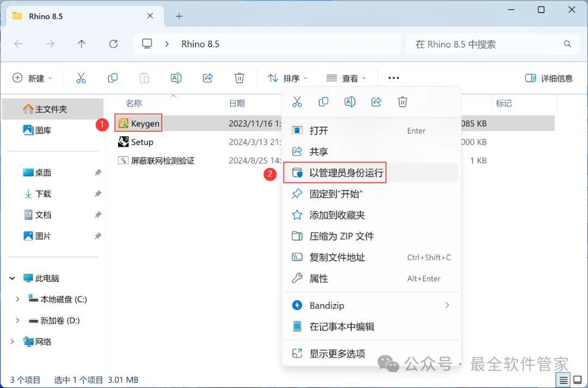Open the three-dots See more menu
This screenshot has width=588, height=388.
[394, 78]
